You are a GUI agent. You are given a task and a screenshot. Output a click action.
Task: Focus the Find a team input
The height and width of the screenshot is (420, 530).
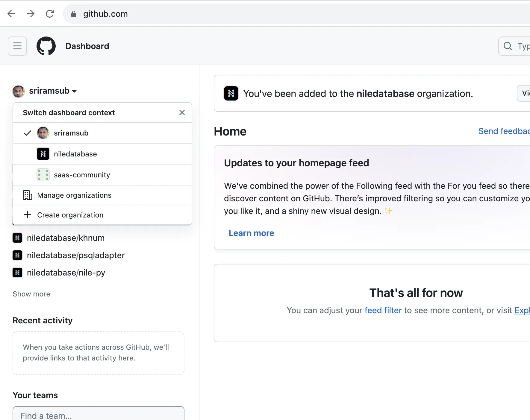coord(98,415)
